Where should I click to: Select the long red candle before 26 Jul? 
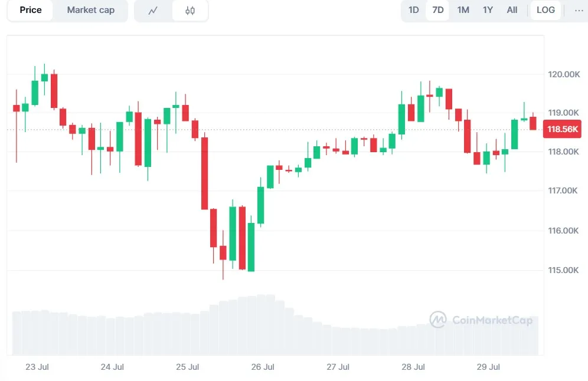pos(204,171)
